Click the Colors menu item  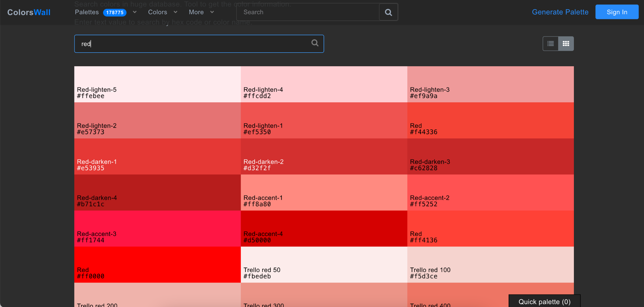158,12
